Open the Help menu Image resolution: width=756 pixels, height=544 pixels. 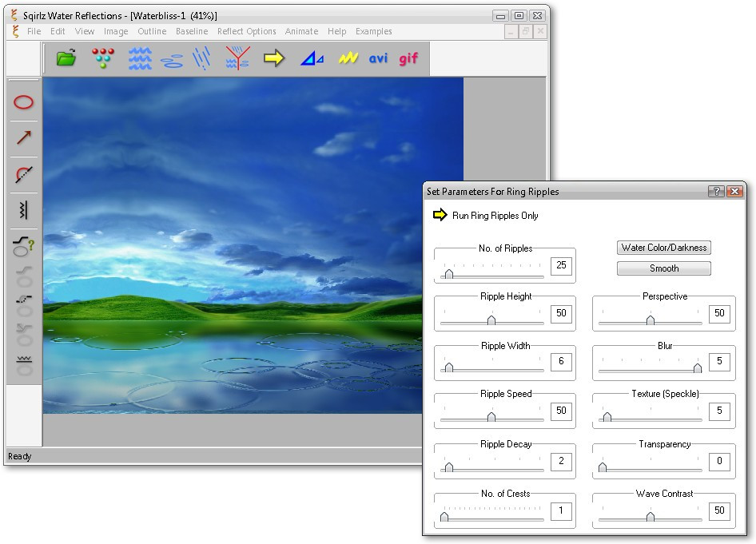click(x=337, y=31)
